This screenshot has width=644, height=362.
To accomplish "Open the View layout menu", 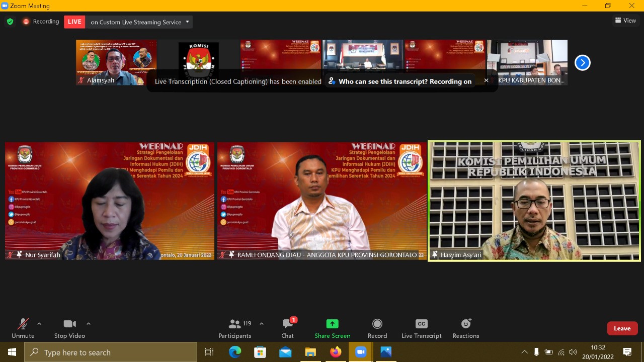I will [625, 21].
